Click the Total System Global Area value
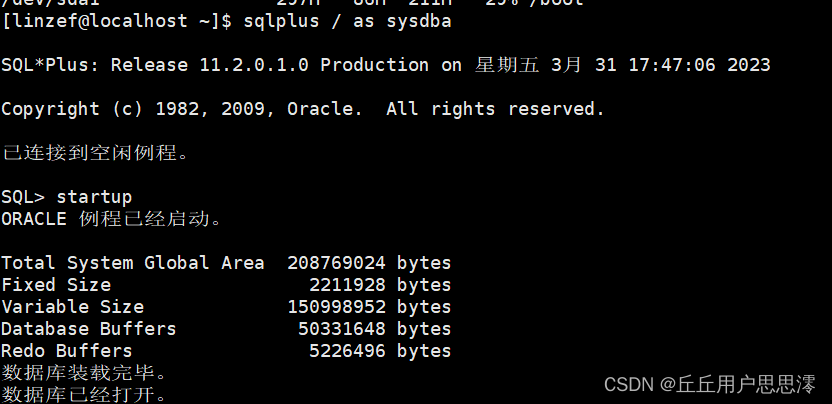The image size is (832, 404). [x=336, y=263]
